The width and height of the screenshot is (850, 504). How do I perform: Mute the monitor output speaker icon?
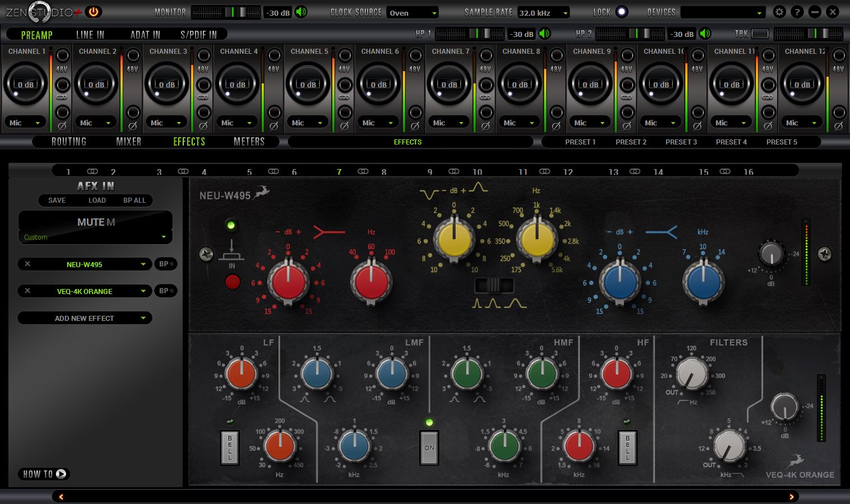coord(301,12)
